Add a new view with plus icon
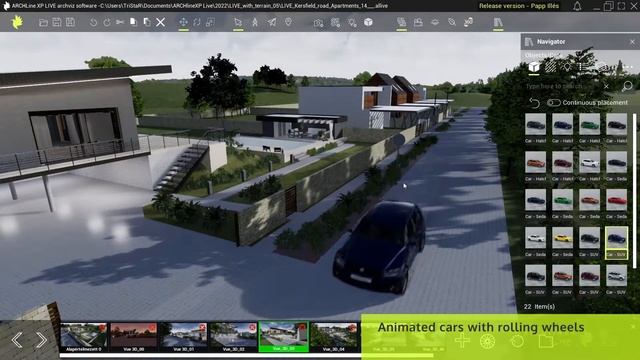The height and width of the screenshot is (360, 640). click(x=462, y=340)
